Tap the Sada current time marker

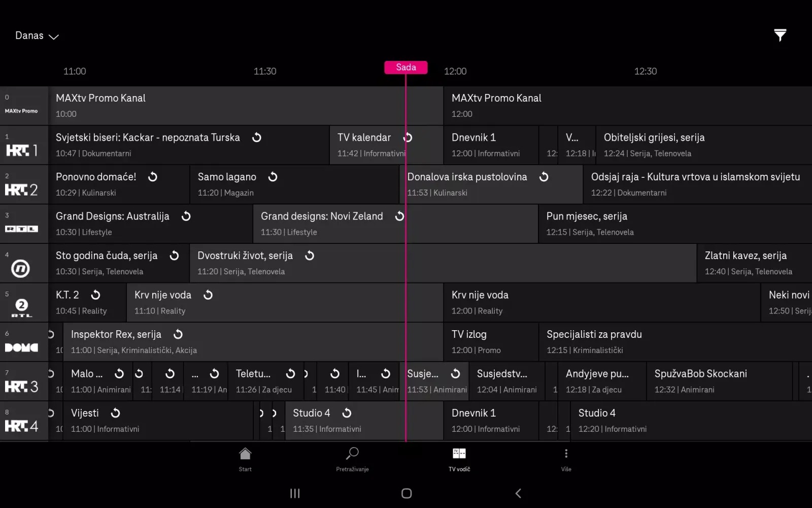click(x=406, y=67)
